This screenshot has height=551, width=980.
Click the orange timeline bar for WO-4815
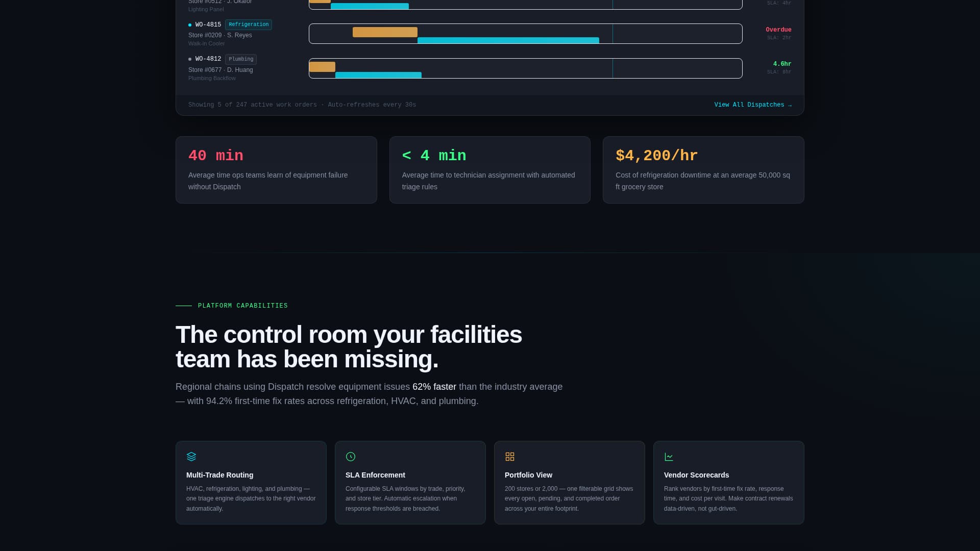point(385,32)
